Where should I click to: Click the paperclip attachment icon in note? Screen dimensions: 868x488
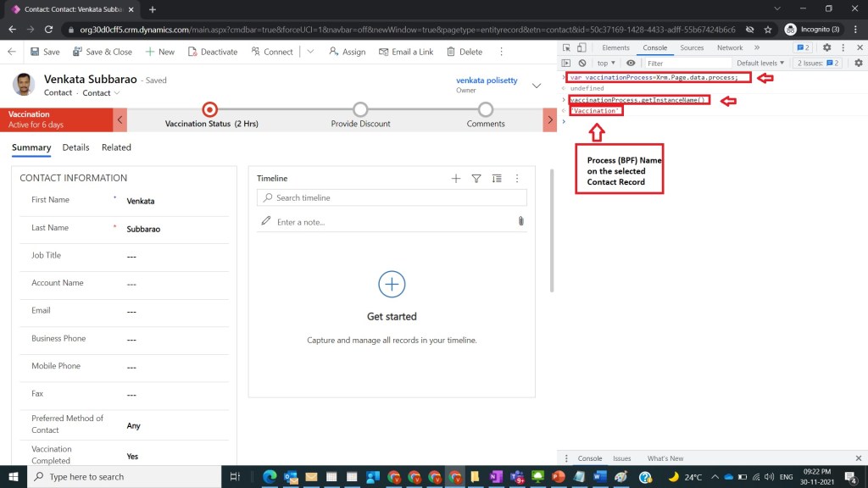click(520, 221)
